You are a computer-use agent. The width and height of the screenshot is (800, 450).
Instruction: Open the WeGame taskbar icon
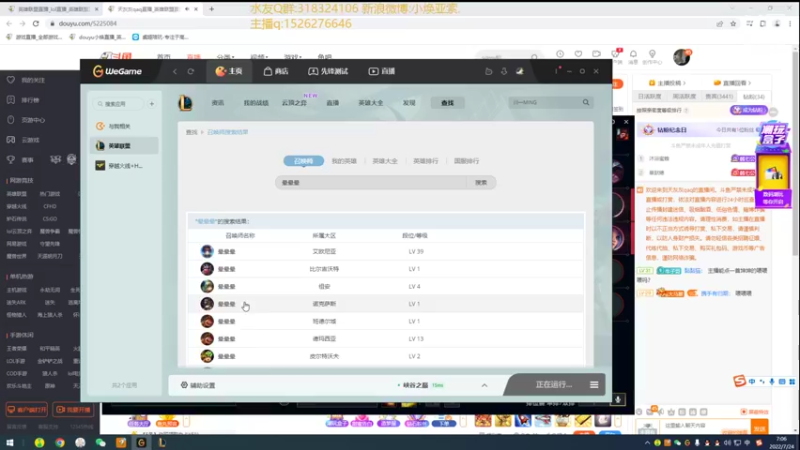point(141,442)
